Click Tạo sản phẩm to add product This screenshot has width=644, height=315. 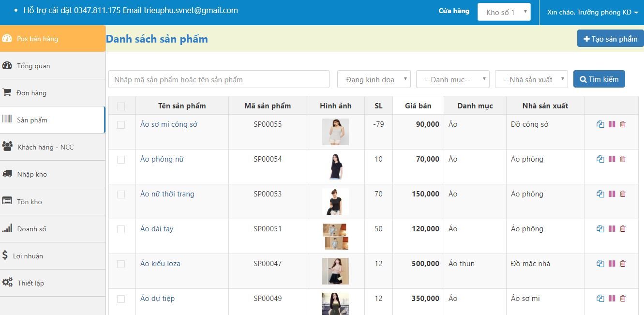tap(610, 38)
